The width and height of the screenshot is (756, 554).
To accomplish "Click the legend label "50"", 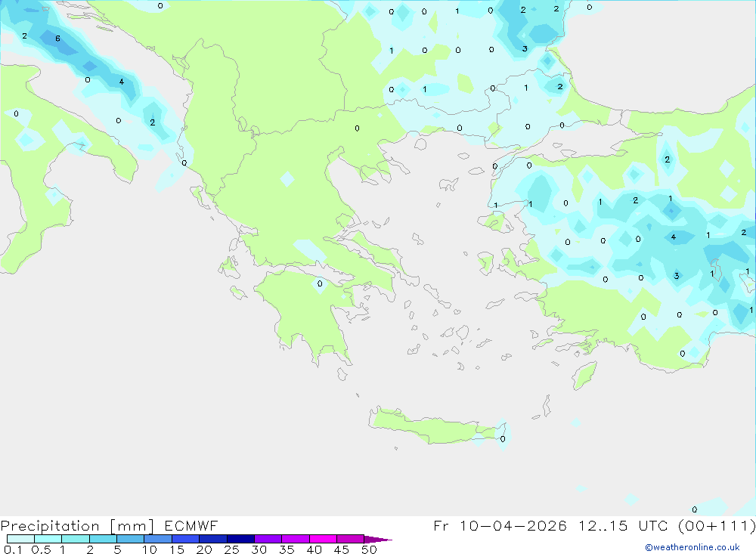I will pyautogui.click(x=369, y=549).
